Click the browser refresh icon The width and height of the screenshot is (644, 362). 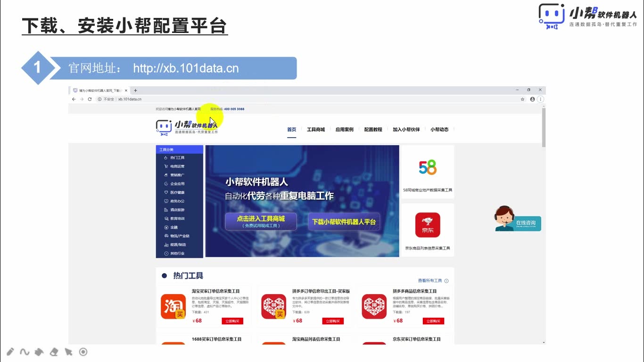tap(90, 99)
